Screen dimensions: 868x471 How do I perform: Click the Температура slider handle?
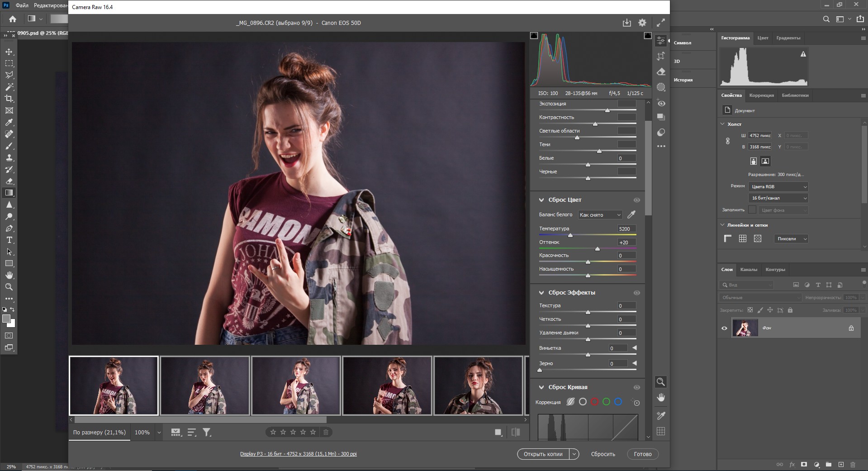[x=570, y=235]
